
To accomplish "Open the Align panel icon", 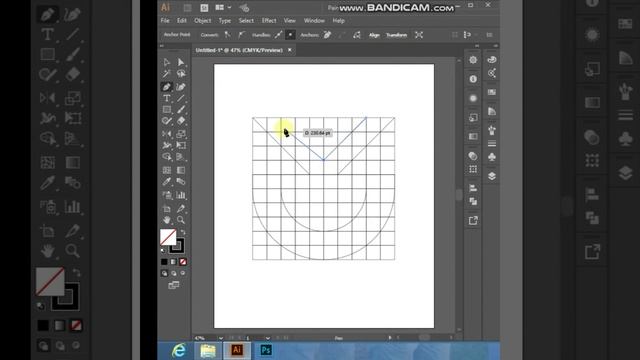I will pos(473,188).
